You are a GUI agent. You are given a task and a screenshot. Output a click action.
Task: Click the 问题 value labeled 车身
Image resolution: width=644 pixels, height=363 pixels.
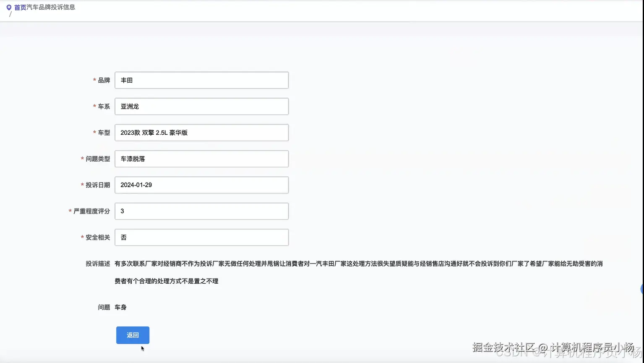coord(120,307)
